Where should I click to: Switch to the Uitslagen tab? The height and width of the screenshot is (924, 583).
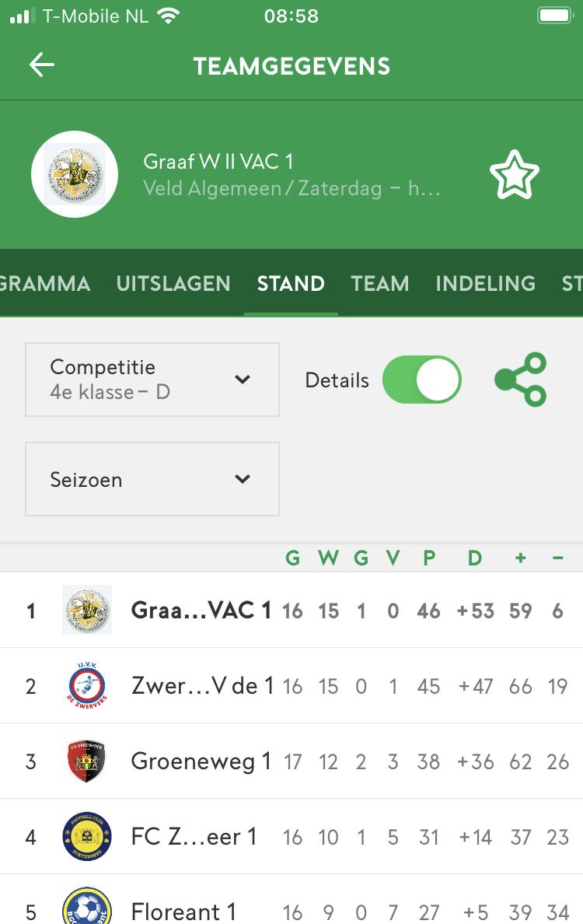pyautogui.click(x=173, y=284)
